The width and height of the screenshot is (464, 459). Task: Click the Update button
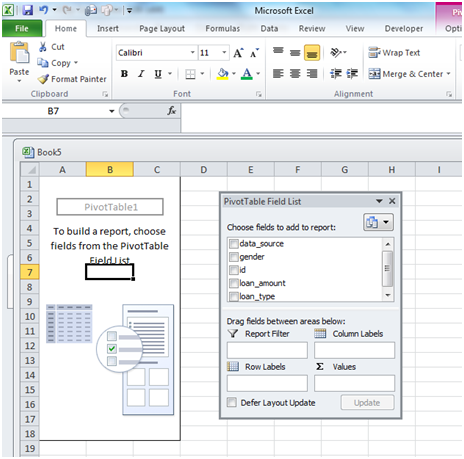coord(367,403)
